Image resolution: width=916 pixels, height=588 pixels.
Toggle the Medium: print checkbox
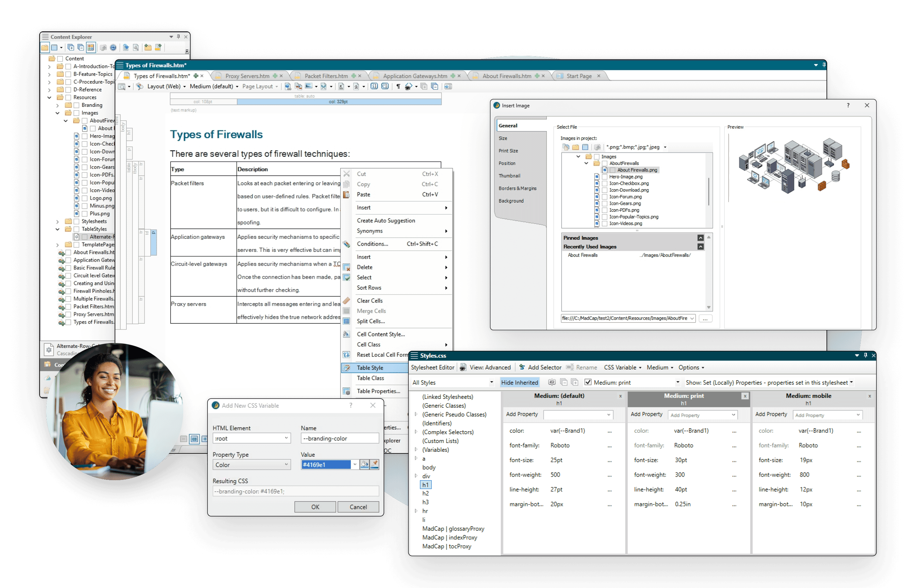(x=588, y=382)
